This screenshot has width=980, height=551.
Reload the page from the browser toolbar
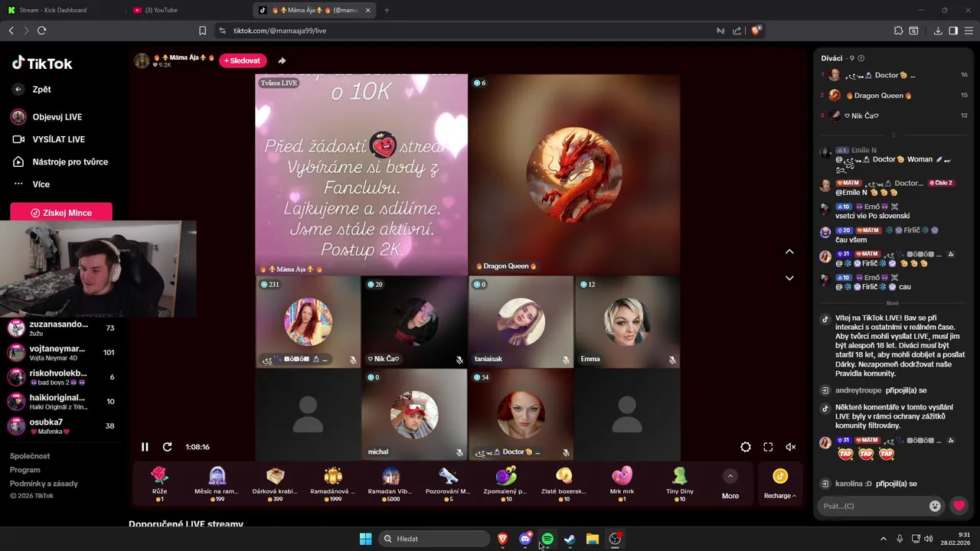[x=41, y=31]
